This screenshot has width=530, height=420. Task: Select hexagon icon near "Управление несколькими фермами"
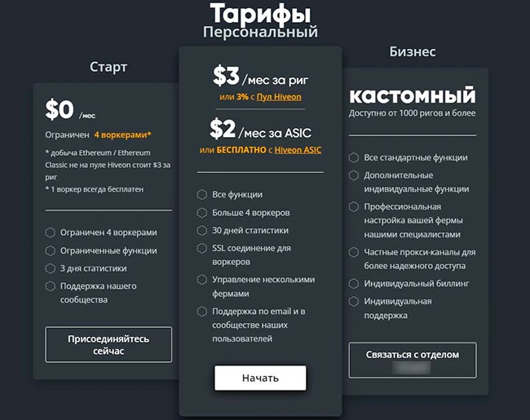point(201,280)
